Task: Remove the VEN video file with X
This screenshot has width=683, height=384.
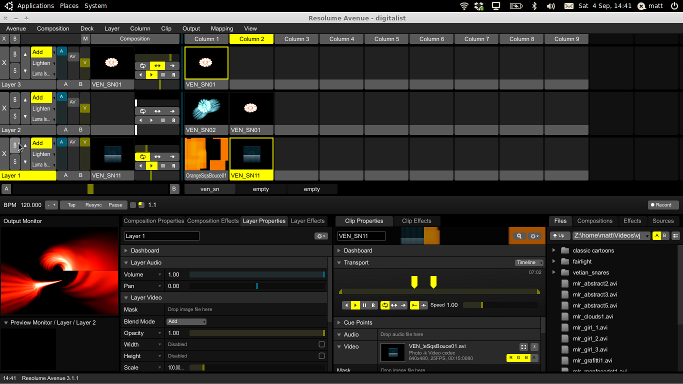Action: click(x=534, y=347)
